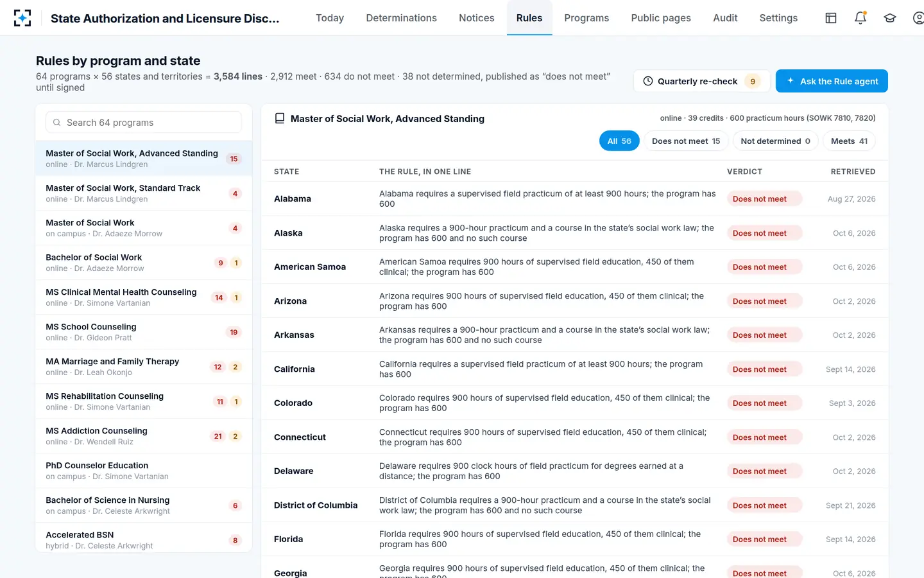
Task: Select the on-campus Master of Social Work program
Action: (144, 228)
